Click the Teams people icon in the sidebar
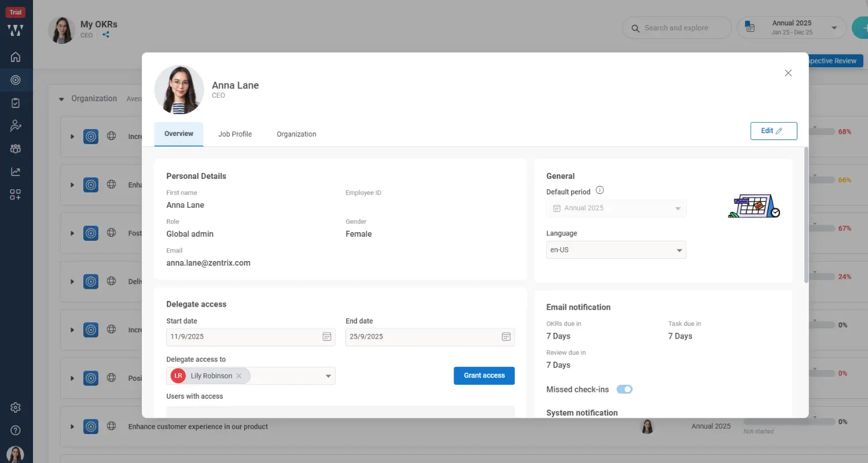The height and width of the screenshot is (463, 868). click(16, 148)
